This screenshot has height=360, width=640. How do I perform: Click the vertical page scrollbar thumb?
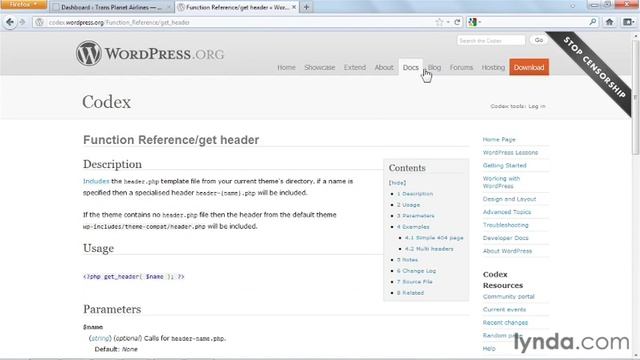click(x=636, y=97)
